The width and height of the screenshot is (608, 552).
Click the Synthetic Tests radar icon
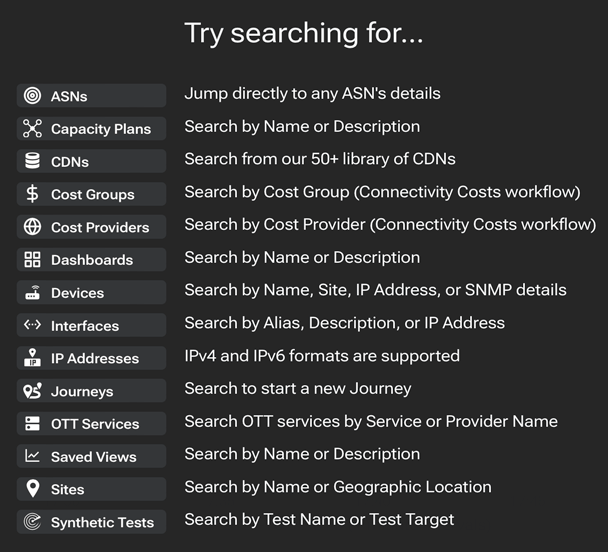32,522
